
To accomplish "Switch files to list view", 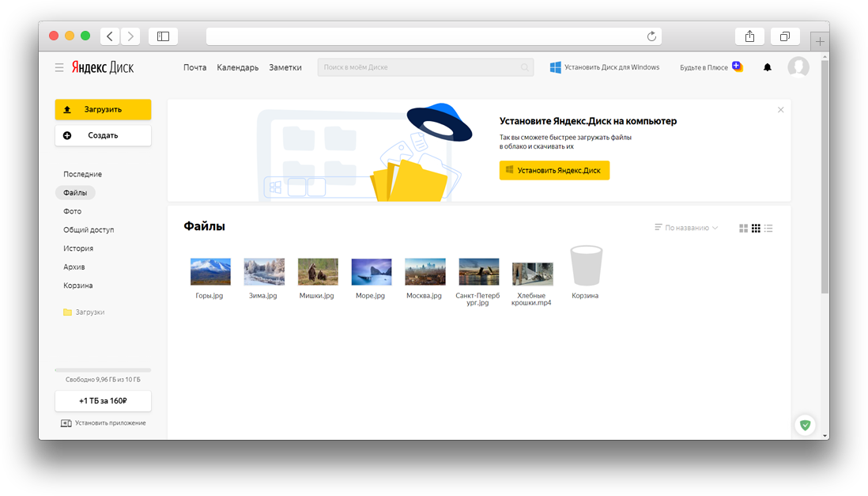I will [768, 228].
